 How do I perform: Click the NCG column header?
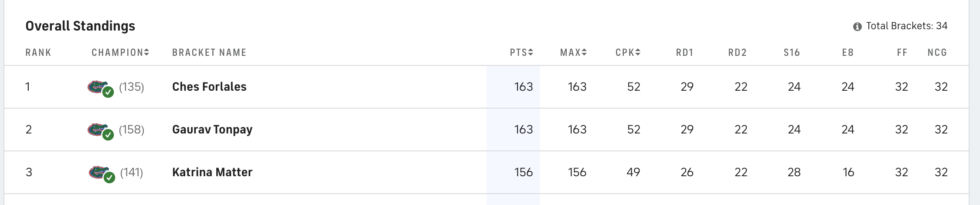tap(937, 52)
